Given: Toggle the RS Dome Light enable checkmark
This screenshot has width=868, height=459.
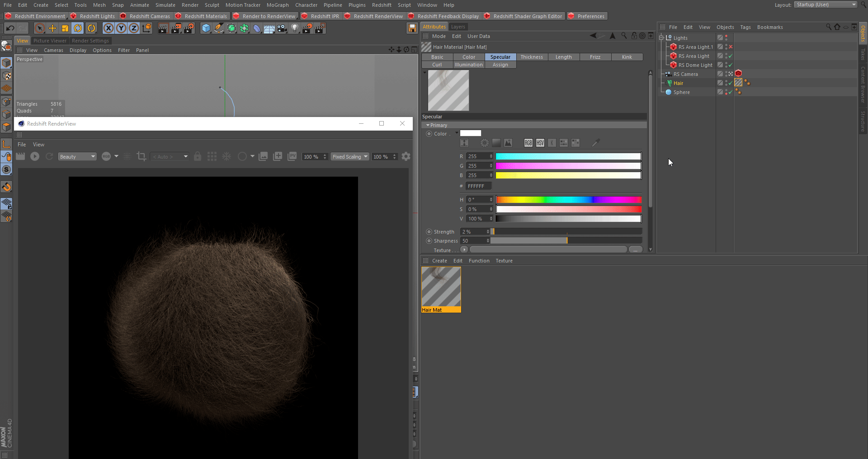Looking at the screenshot, I should 731,65.
